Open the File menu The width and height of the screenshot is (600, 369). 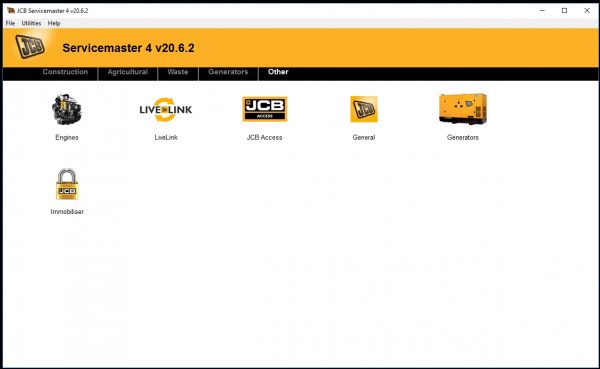click(10, 23)
